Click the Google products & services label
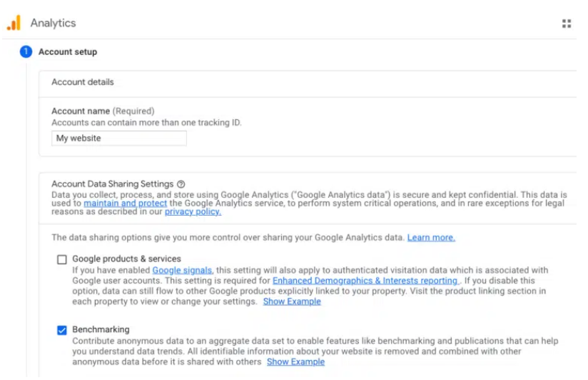Screen dimensions: 588x380 (x=127, y=259)
